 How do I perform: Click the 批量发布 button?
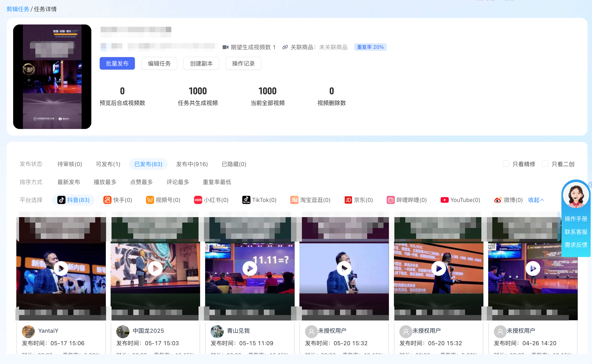tap(117, 63)
